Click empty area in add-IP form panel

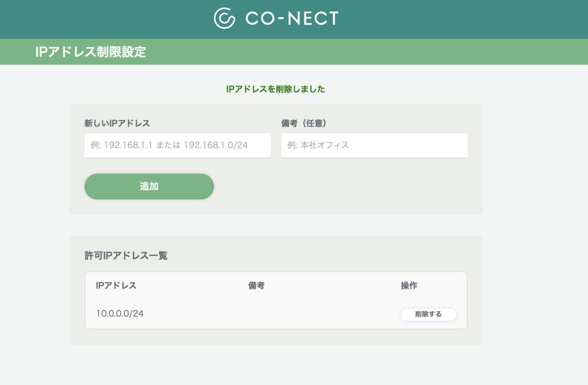tap(345, 187)
